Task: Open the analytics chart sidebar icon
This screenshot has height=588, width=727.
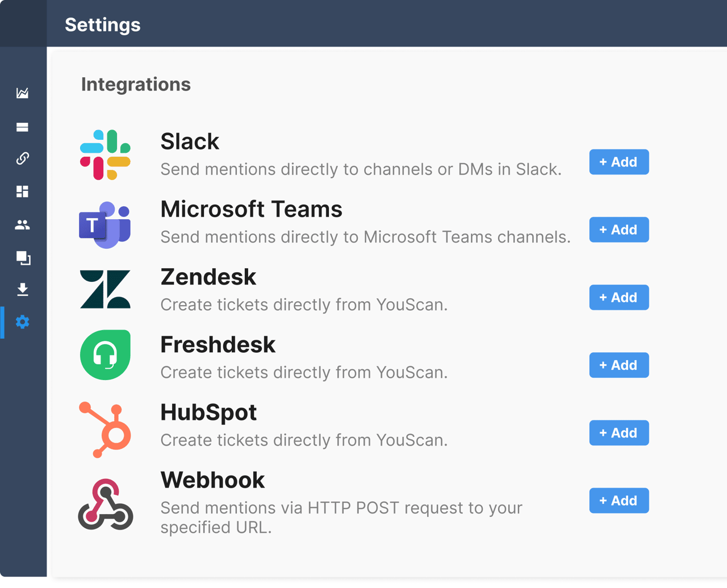Action: [23, 93]
